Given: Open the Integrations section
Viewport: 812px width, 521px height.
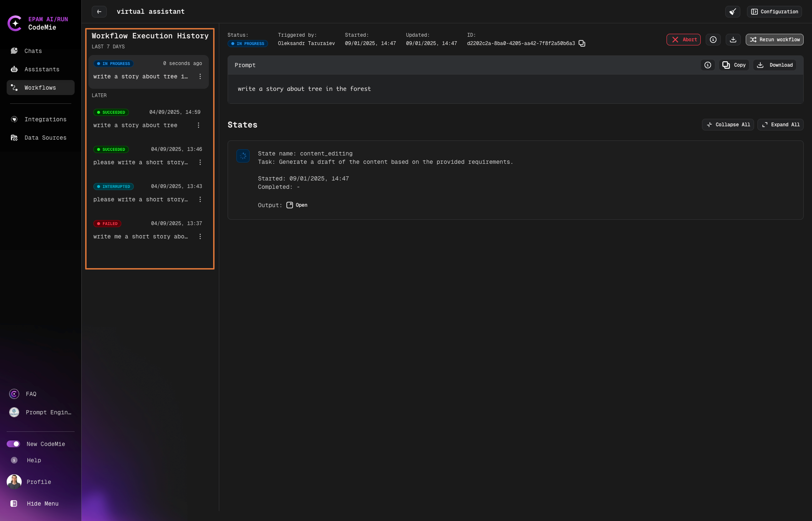Looking at the screenshot, I should point(45,119).
